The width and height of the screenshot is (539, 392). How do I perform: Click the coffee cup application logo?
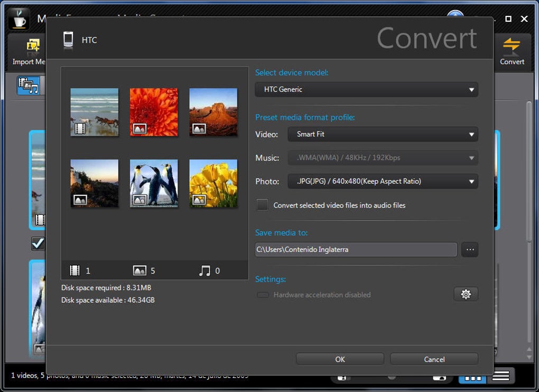(x=19, y=18)
